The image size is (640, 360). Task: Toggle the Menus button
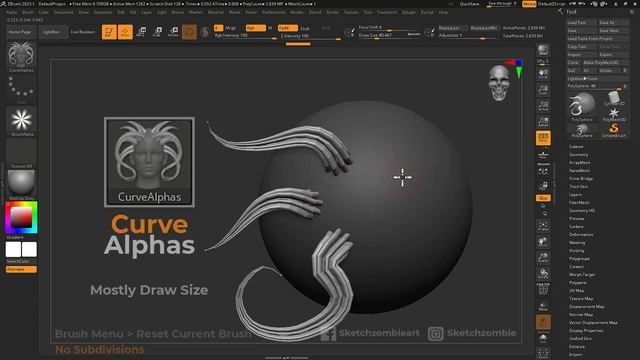click(x=529, y=4)
